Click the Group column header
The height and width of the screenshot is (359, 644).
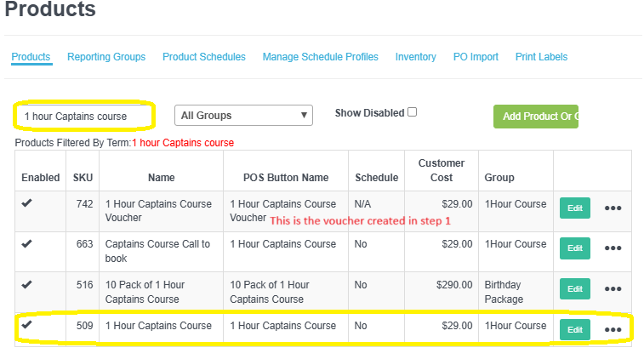click(x=499, y=178)
